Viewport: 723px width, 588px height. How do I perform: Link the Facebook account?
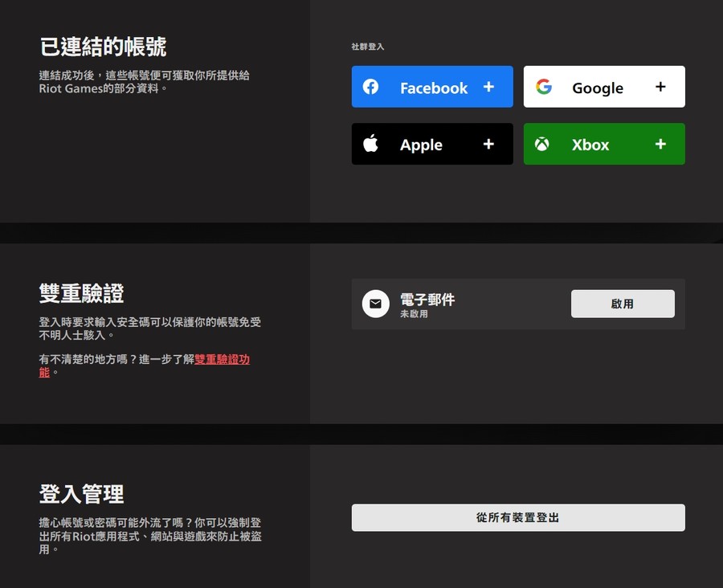pos(432,87)
